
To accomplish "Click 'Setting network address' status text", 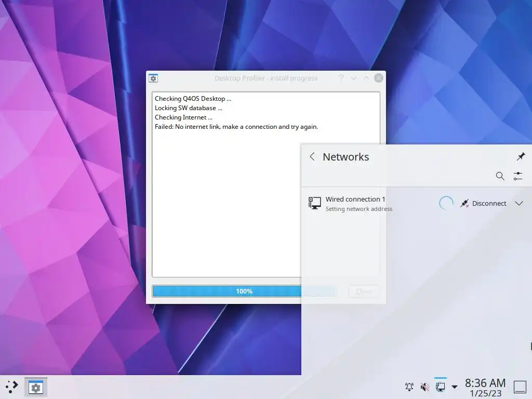I will pos(359,209).
